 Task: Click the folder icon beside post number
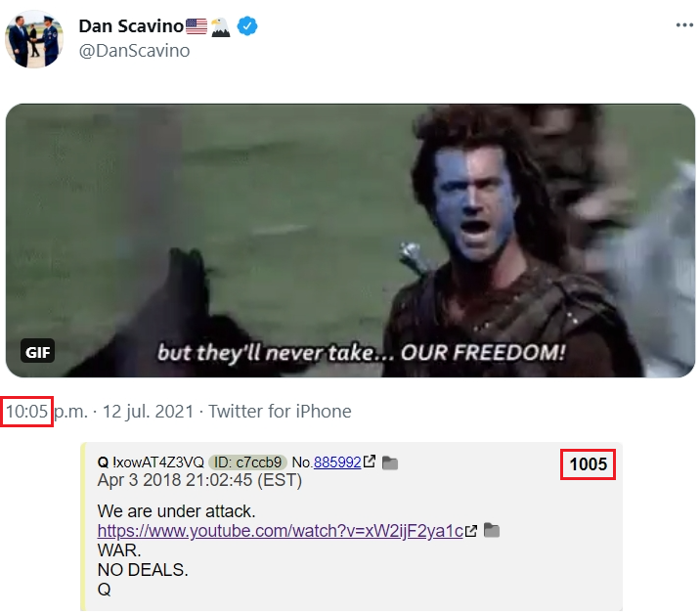(390, 462)
